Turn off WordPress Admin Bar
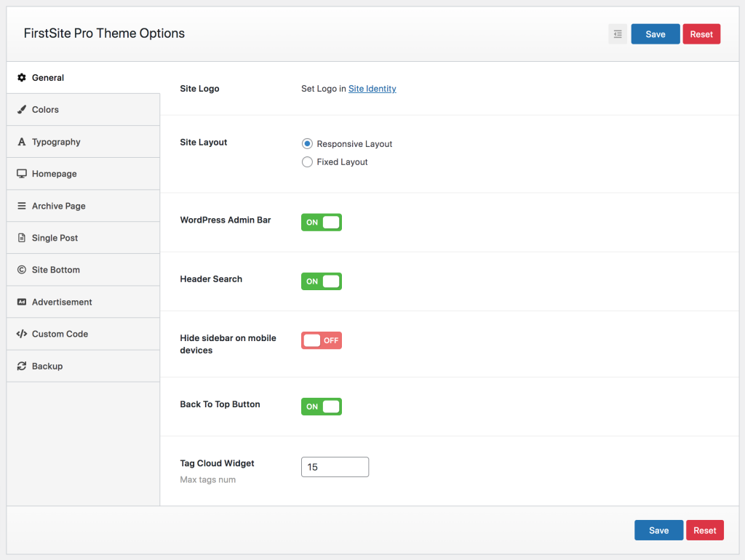745x560 pixels. (321, 222)
